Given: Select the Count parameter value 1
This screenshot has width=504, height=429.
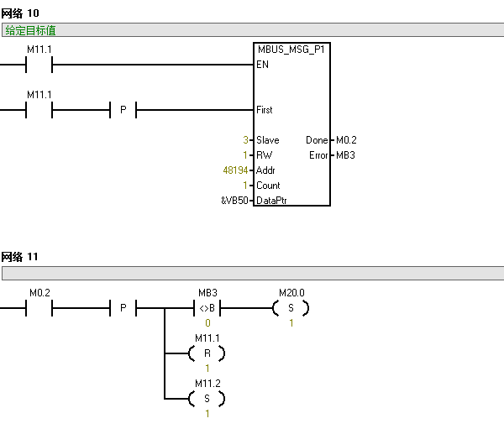Looking at the screenshot, I should pos(245,186).
